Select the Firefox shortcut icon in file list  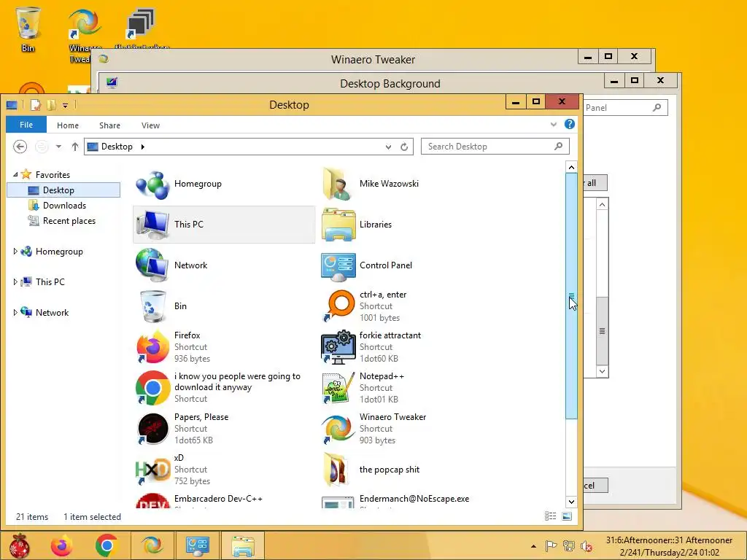[152, 347]
